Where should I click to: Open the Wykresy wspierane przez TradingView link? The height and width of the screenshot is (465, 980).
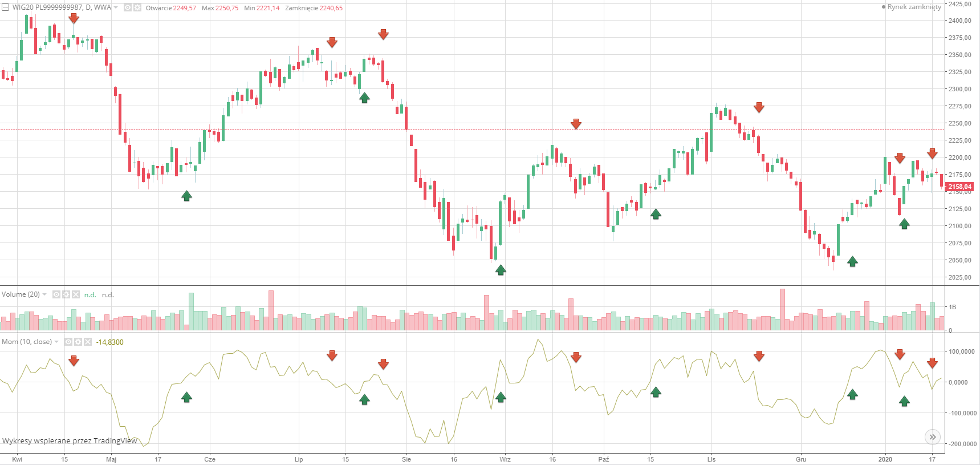point(70,441)
